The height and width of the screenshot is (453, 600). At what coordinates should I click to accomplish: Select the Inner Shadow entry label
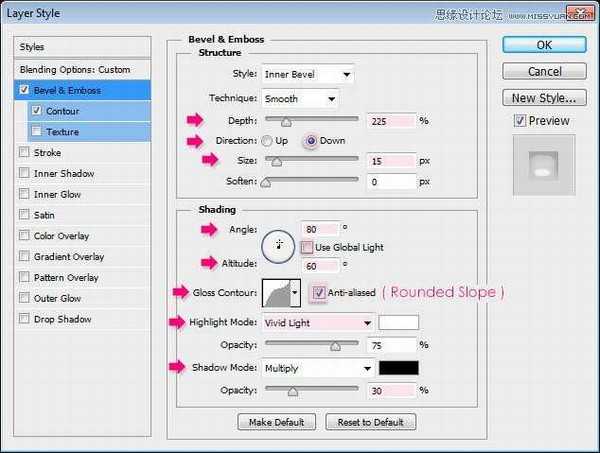64,173
